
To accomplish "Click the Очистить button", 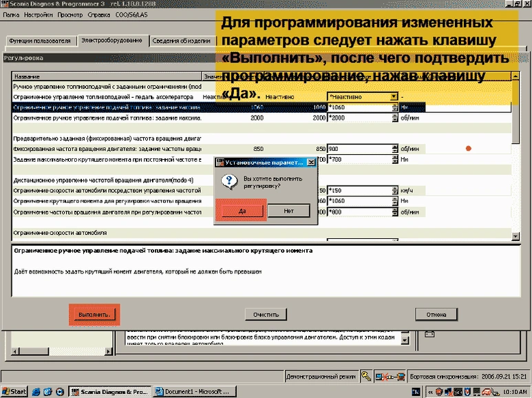I will click(265, 314).
